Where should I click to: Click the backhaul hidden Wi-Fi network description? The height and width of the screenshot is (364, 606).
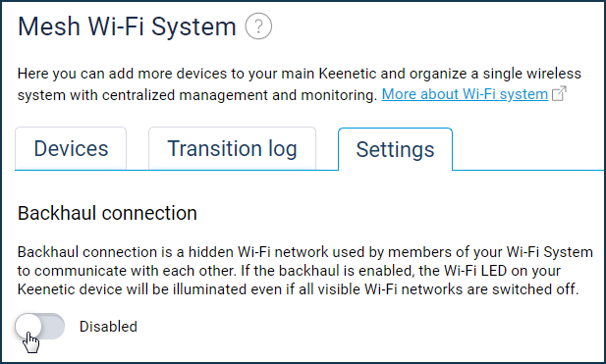click(304, 271)
